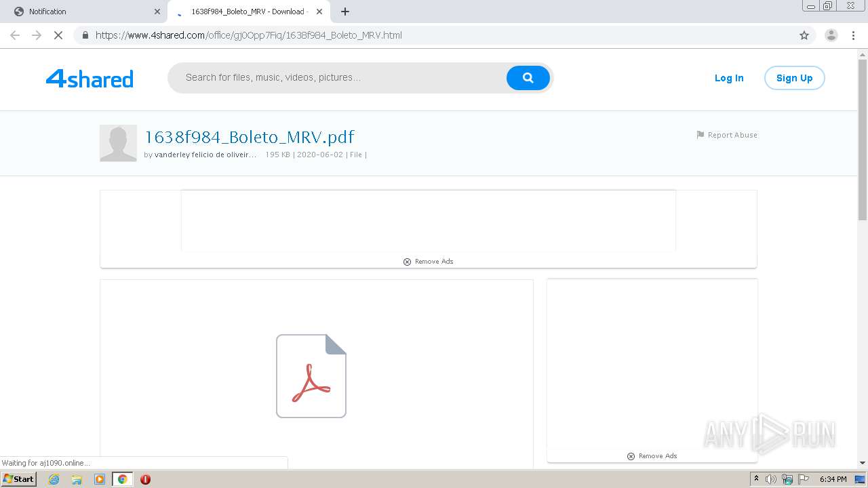Open Action Center flag tray icon
The width and height of the screenshot is (868, 488).
coord(804,479)
